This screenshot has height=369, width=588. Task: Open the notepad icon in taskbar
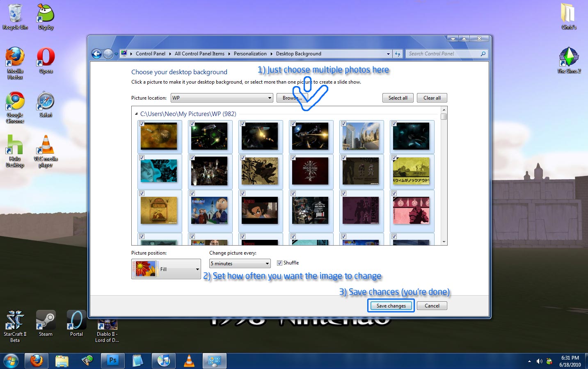138,361
